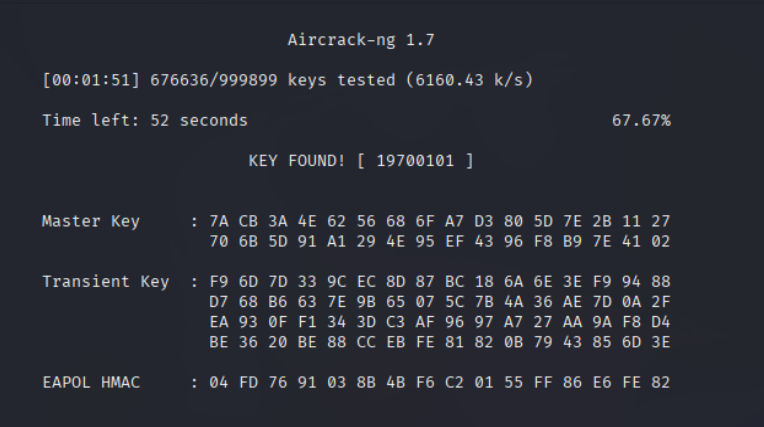Click the F9 byte starting Transient Key
Image resolution: width=764 pixels, height=427 pixels.
point(220,282)
